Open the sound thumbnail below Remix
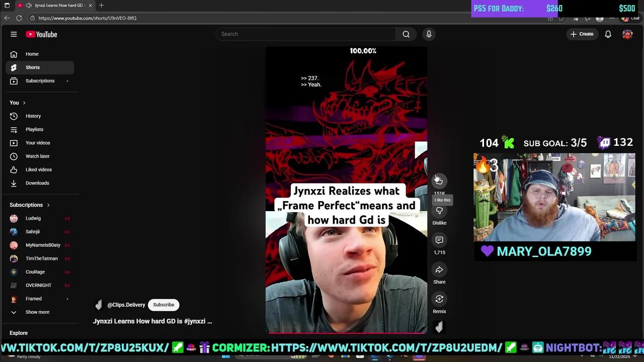Viewport: 644px width, 362px height. click(x=439, y=327)
